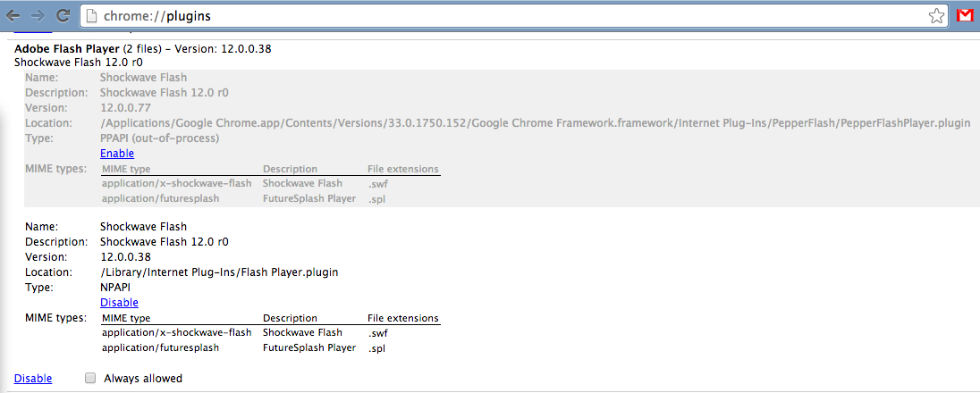Image resolution: width=980 pixels, height=393 pixels.
Task: Select the version text 12.0.0.38 under NPAPI
Action: [x=125, y=257]
